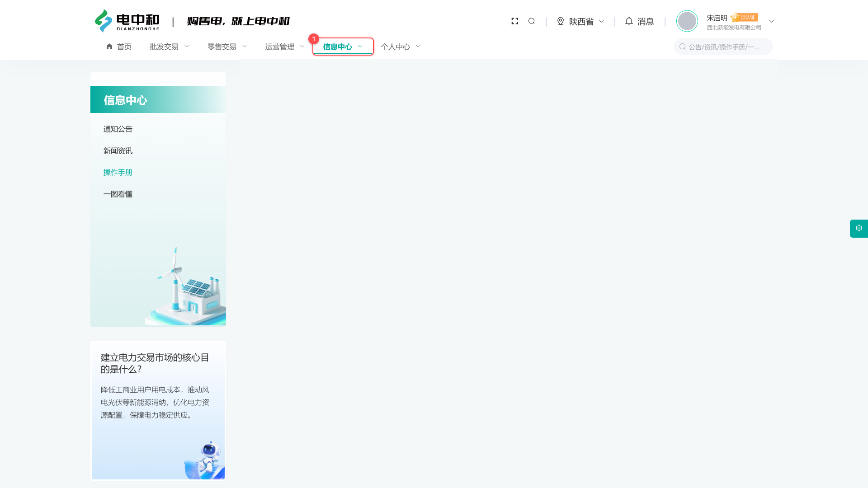Open 通知公告 in sidebar
This screenshot has height=488, width=868.
point(118,129)
